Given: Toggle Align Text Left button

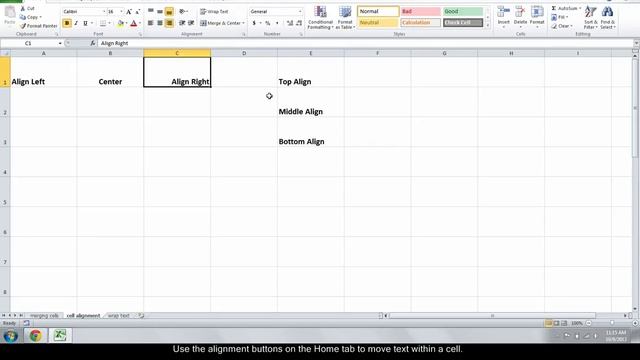Looking at the screenshot, I should point(151,23).
